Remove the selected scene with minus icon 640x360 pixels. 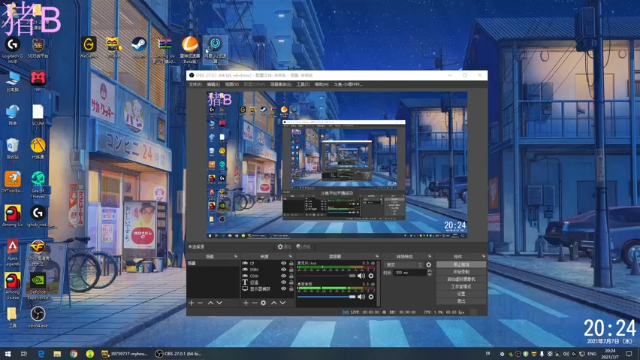tap(200, 303)
